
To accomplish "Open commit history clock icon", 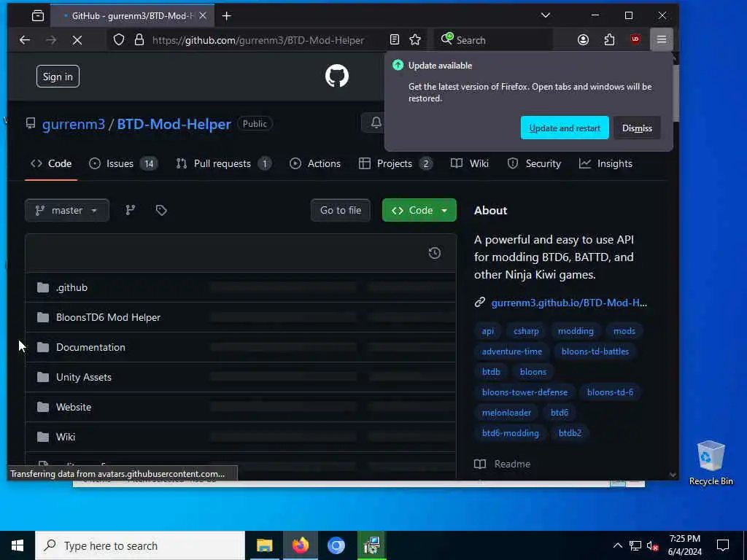I will [x=435, y=253].
